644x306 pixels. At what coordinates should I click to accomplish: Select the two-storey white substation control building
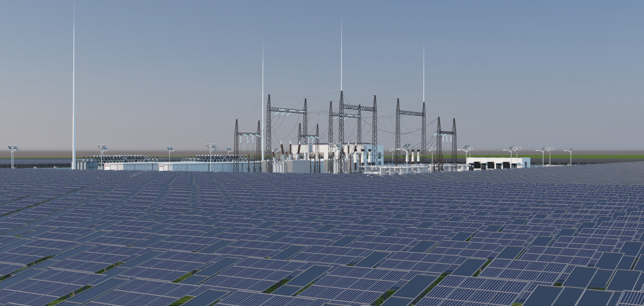click(x=337, y=154)
